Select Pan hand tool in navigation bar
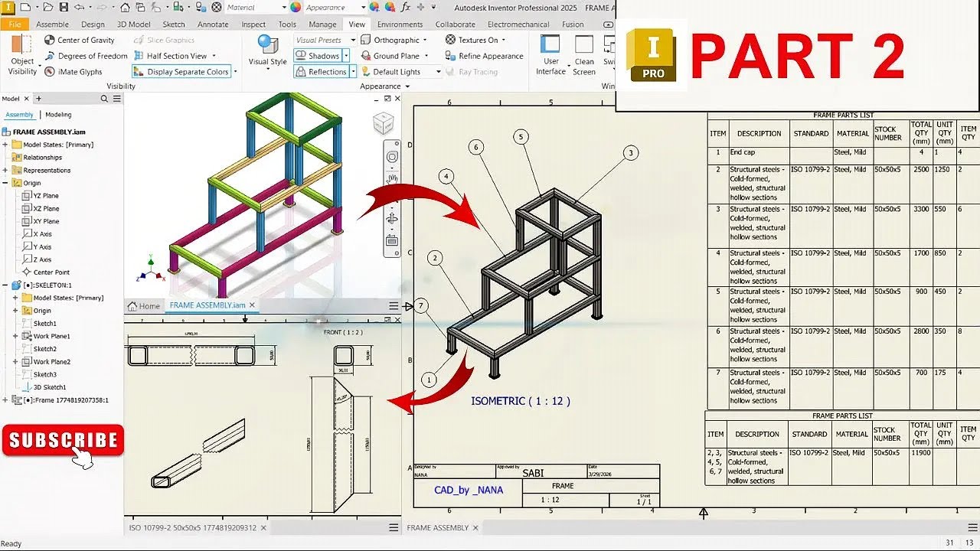Viewport: 980px width, 551px height. click(x=392, y=178)
